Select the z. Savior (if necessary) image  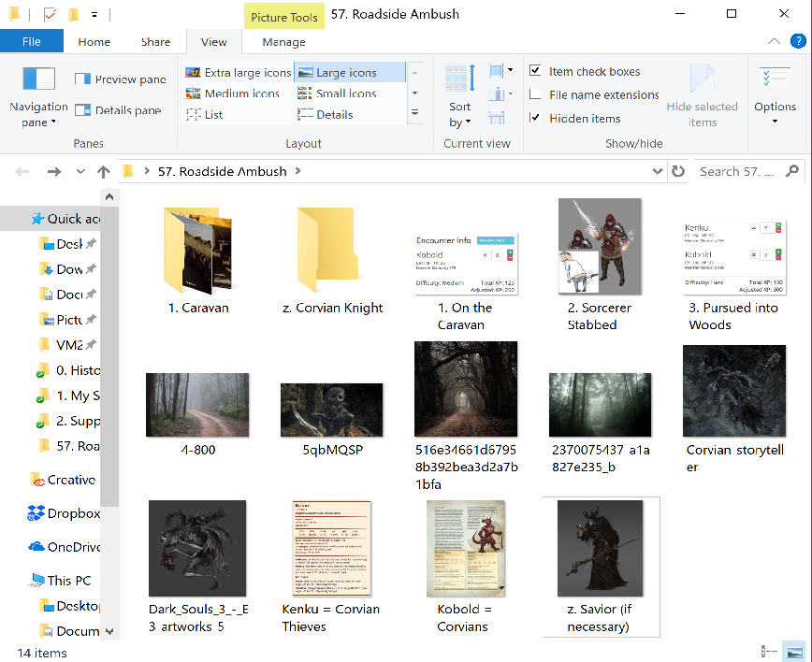pos(601,567)
